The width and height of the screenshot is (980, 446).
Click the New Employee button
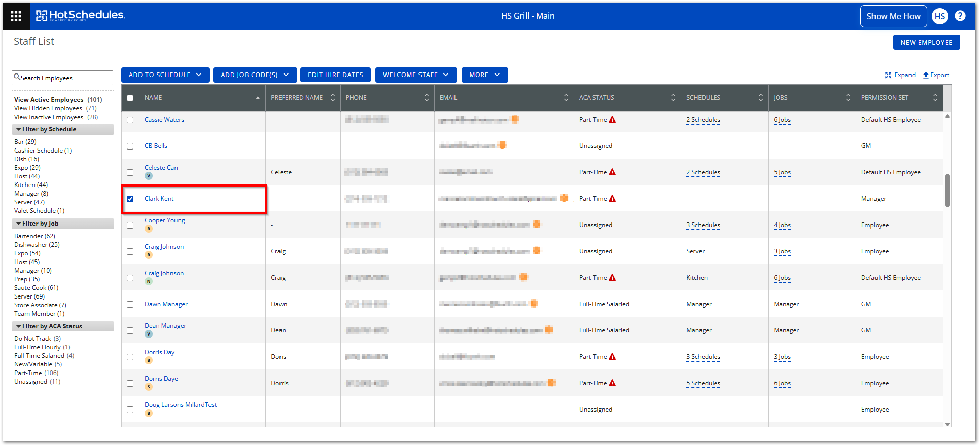(926, 43)
